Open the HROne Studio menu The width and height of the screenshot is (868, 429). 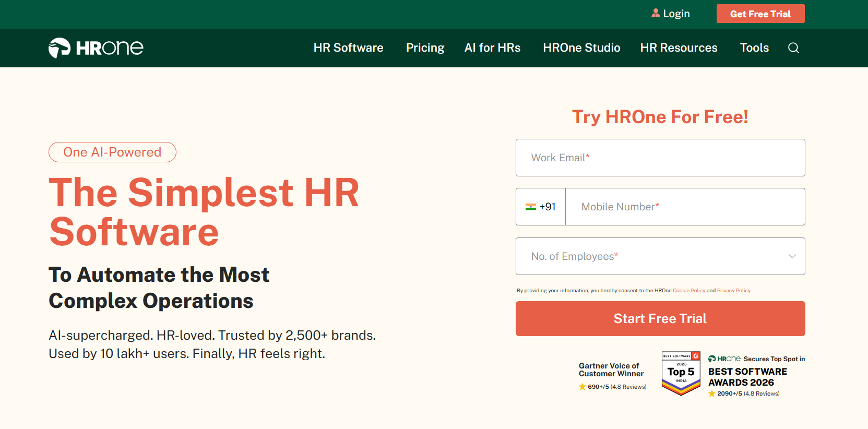click(x=582, y=47)
